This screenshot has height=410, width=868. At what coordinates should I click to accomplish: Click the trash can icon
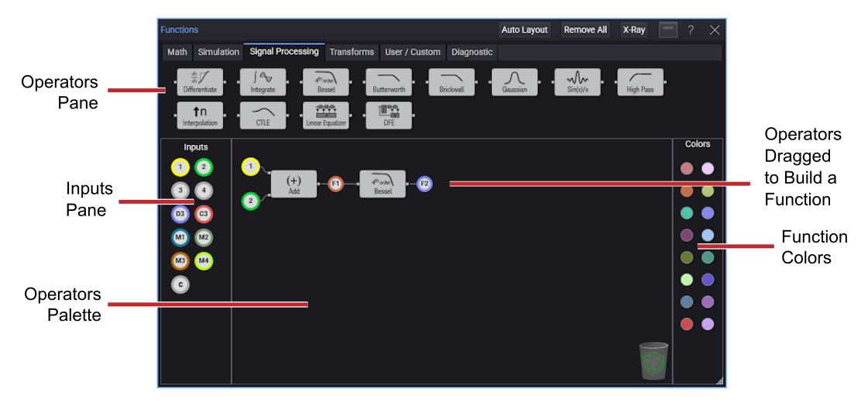[654, 361]
